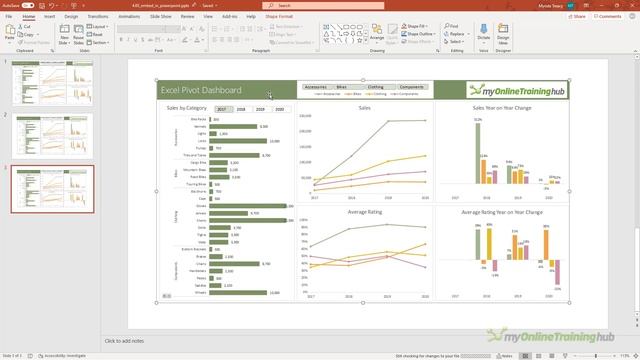The width and height of the screenshot is (640, 360).
Task: Open the Comments pane button
Action: [607, 16]
